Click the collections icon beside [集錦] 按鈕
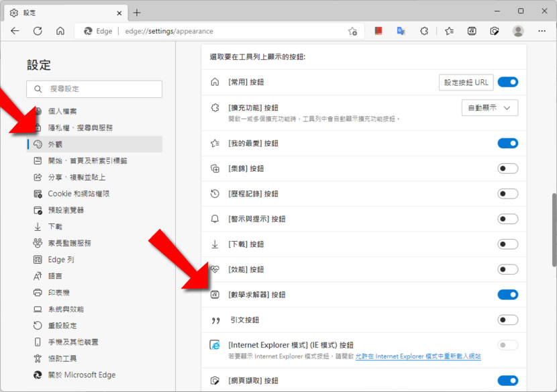 pos(215,168)
